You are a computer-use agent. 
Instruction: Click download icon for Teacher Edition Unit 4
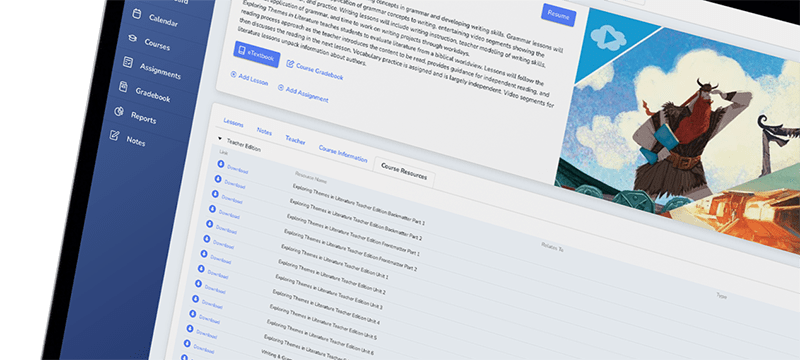click(201, 269)
